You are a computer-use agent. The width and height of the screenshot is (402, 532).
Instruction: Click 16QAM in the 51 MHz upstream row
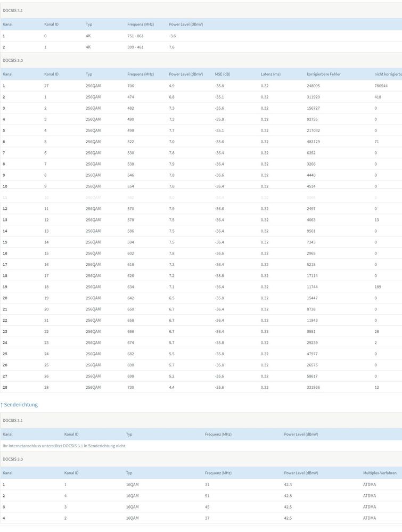click(132, 496)
